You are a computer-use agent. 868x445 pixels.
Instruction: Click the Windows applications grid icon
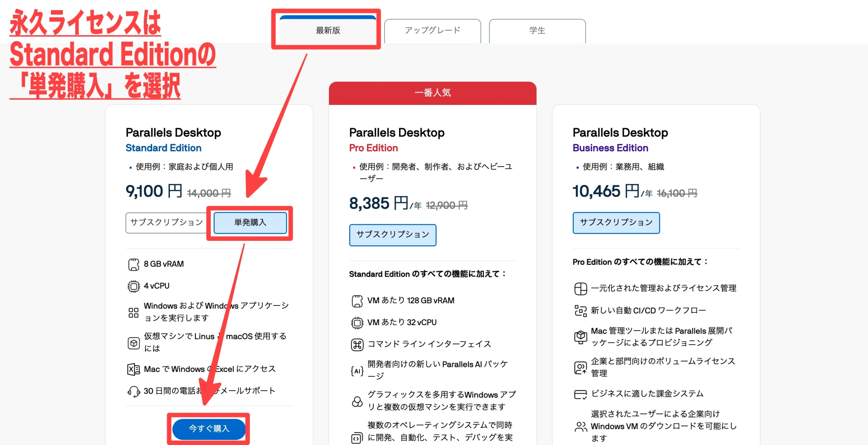[134, 312]
